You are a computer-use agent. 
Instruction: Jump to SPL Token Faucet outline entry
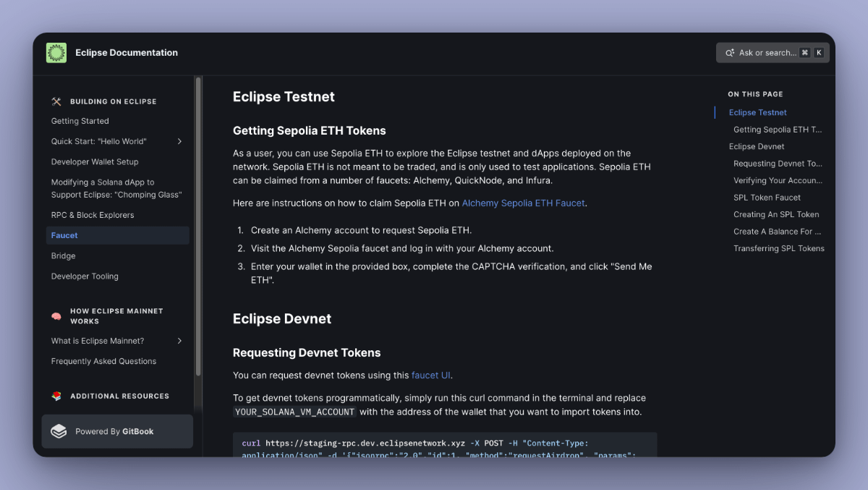click(x=767, y=198)
